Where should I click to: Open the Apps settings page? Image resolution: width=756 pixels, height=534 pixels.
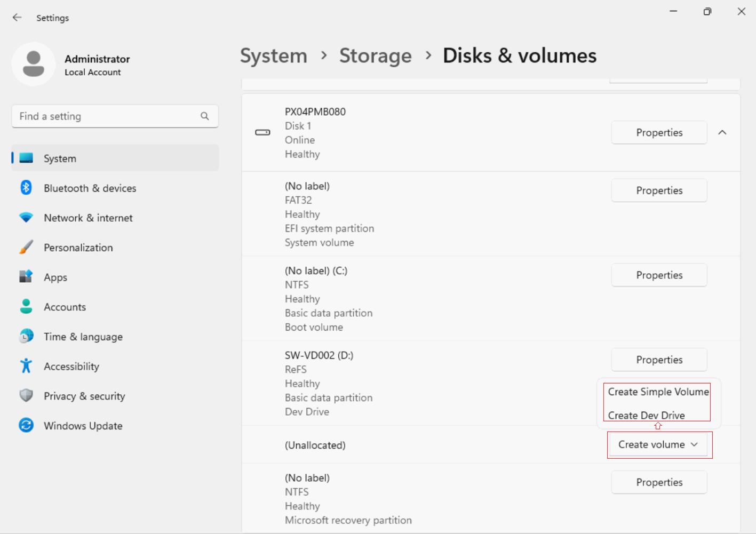pyautogui.click(x=55, y=277)
